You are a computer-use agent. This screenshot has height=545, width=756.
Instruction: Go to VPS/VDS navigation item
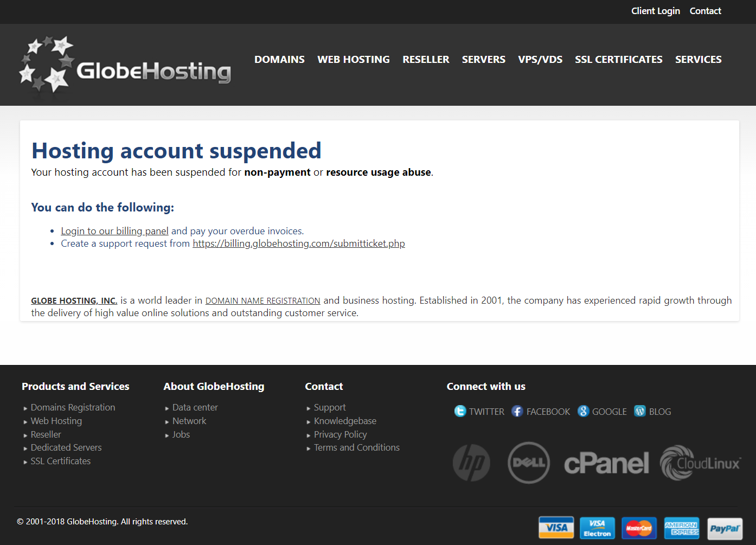540,60
